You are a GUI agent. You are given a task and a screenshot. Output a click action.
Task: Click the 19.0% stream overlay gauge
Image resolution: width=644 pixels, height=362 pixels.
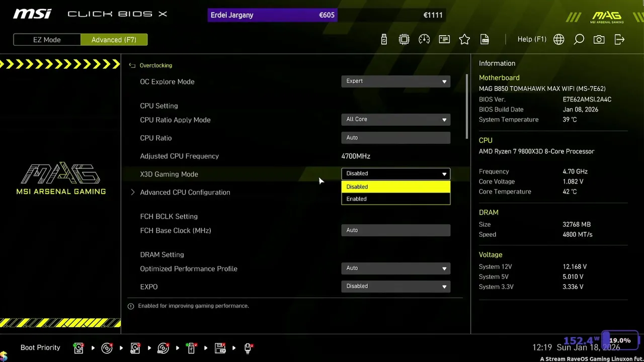pos(620,340)
